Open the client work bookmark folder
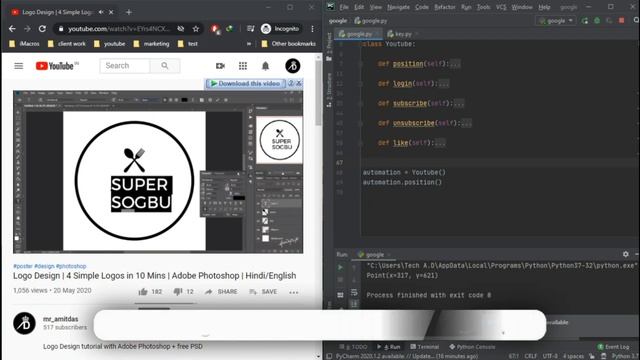 point(67,44)
